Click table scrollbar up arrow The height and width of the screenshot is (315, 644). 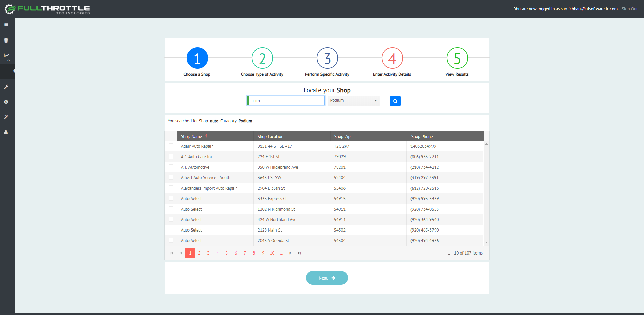coord(486,144)
